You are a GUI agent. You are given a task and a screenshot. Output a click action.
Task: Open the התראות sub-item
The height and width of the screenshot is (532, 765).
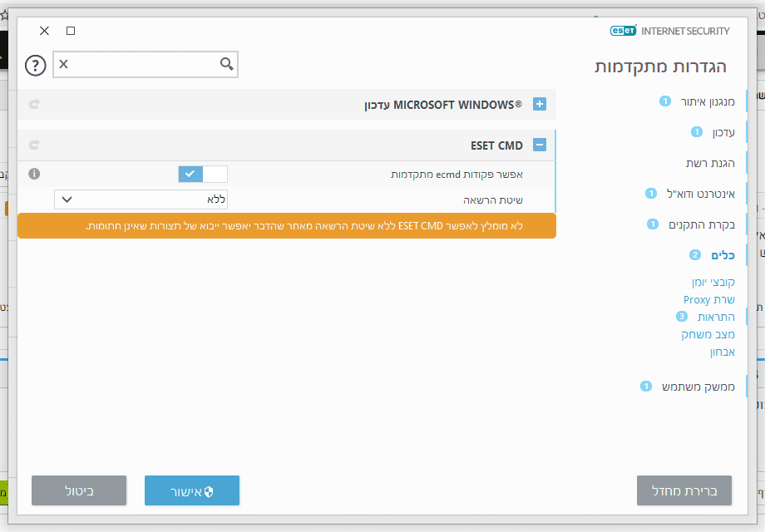pyautogui.click(x=716, y=317)
